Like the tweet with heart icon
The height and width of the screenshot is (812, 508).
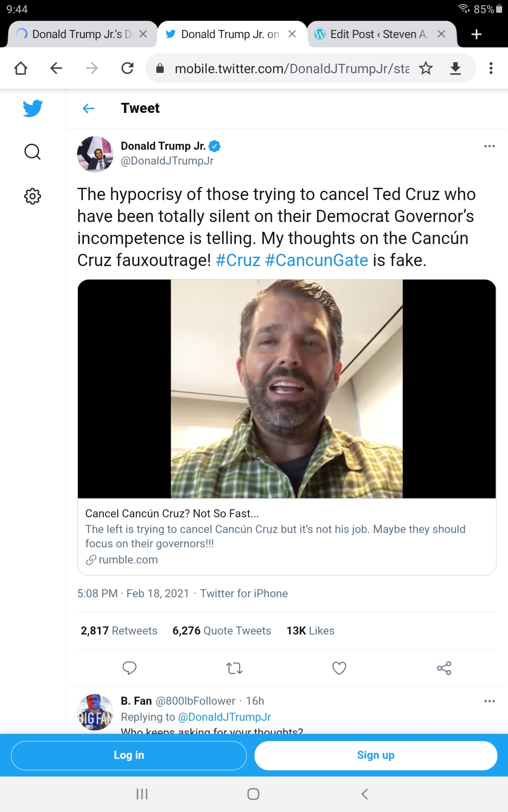(339, 668)
